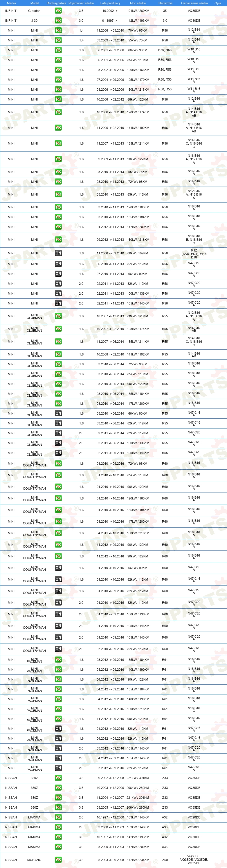Click the '11.2004 -> 01.2007' date cell
The height and width of the screenshot is (868, 227).
pyautogui.click(x=110, y=798)
